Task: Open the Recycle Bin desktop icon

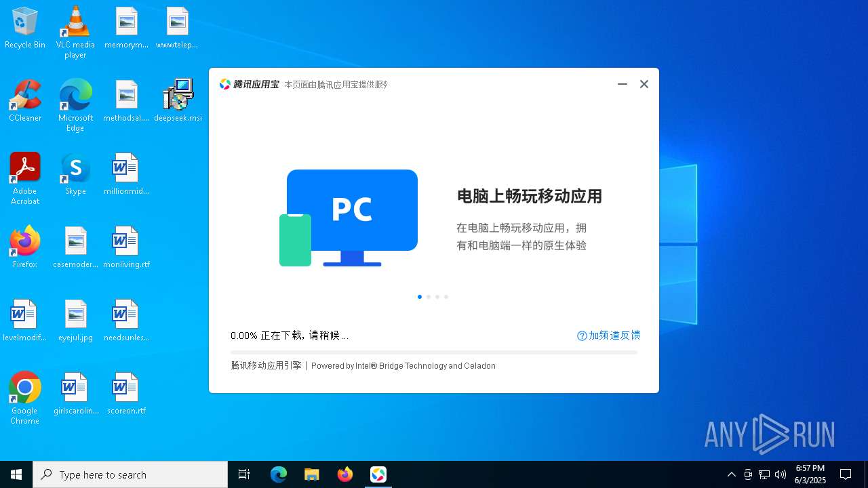Action: (25, 28)
